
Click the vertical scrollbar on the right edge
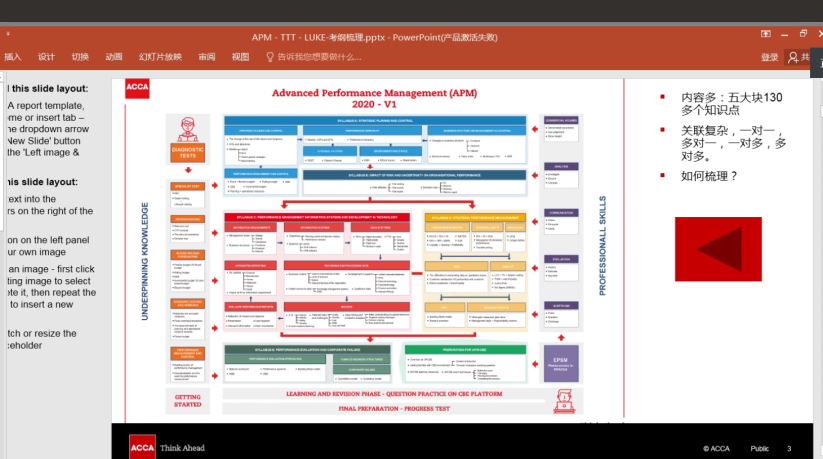pyautogui.click(x=817, y=250)
